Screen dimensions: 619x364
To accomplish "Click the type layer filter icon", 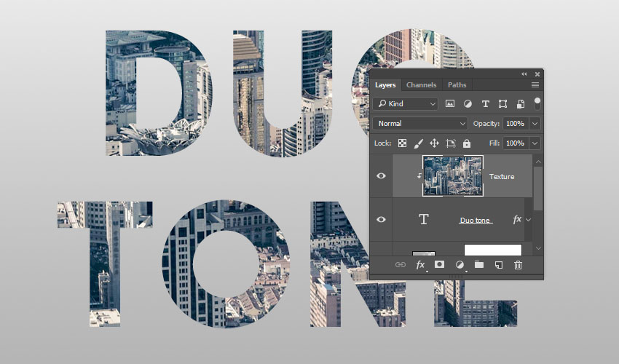I will pyautogui.click(x=485, y=104).
